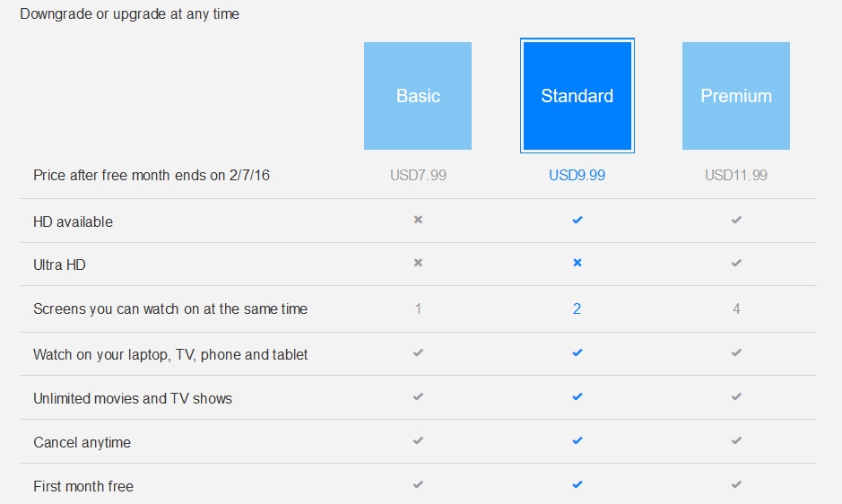Viewport: 842px width, 504px height.
Task: Click the Premium plan USD11.99 price
Action: 736,176
